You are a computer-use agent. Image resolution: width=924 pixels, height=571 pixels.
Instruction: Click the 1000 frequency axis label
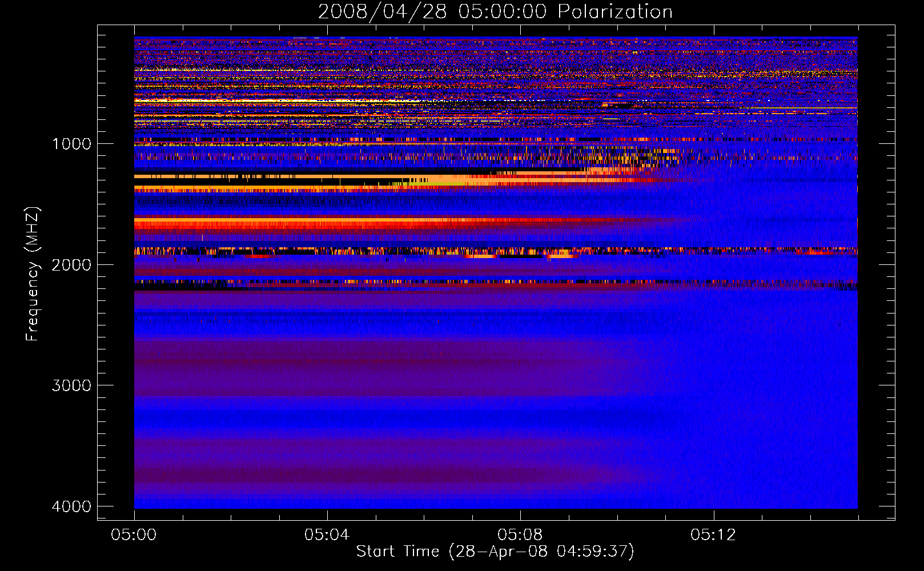click(x=72, y=144)
